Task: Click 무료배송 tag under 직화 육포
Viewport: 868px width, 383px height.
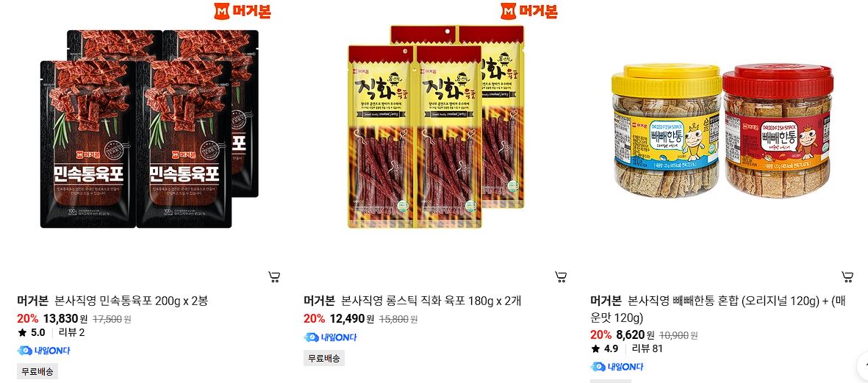Action: click(324, 358)
